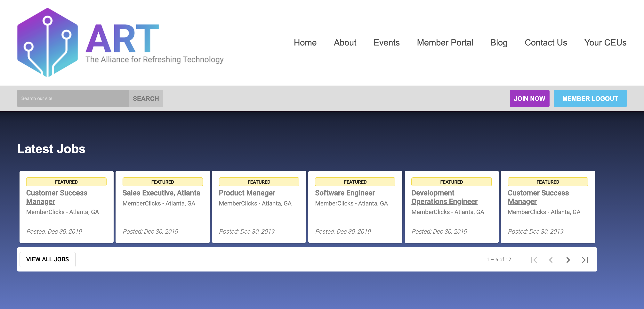
Task: Click the Latest Jobs heading
Action: pyautogui.click(x=51, y=149)
